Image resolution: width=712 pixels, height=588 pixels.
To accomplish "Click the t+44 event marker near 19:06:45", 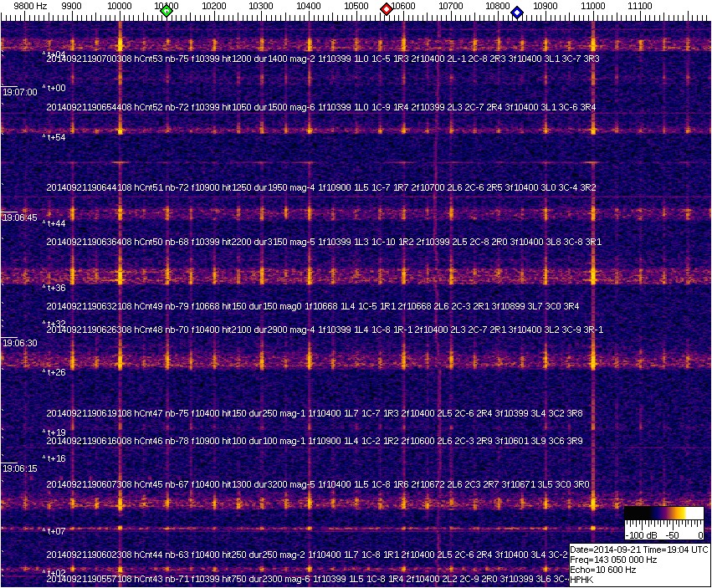I will [55, 223].
